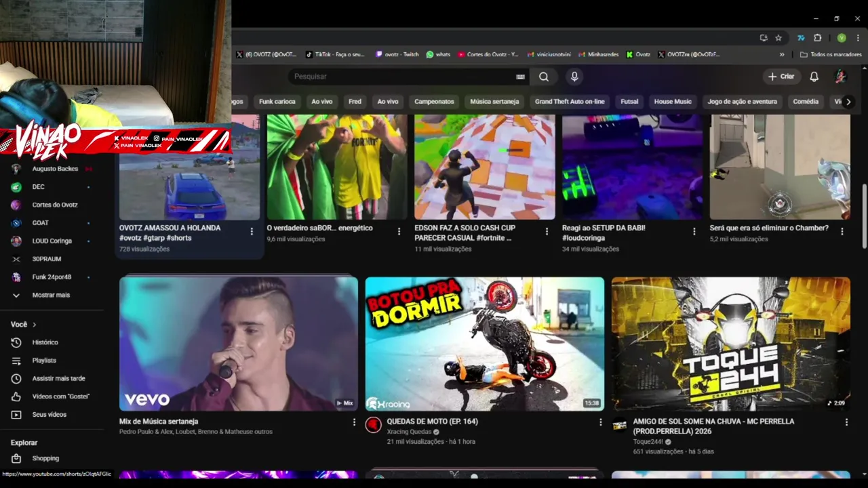Viewport: 868px width, 488px height.
Task: Select the Jogo de ação e aventura chip
Action: [742, 102]
